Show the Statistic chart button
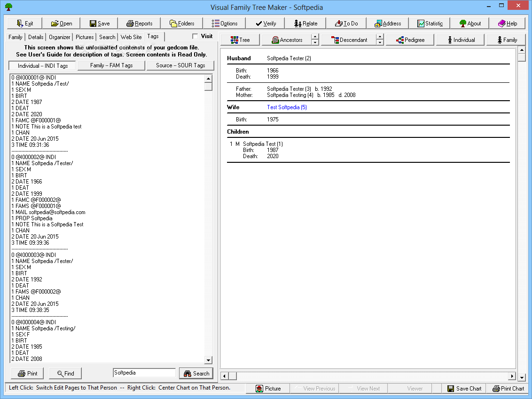The image size is (532, 399). tap(430, 24)
